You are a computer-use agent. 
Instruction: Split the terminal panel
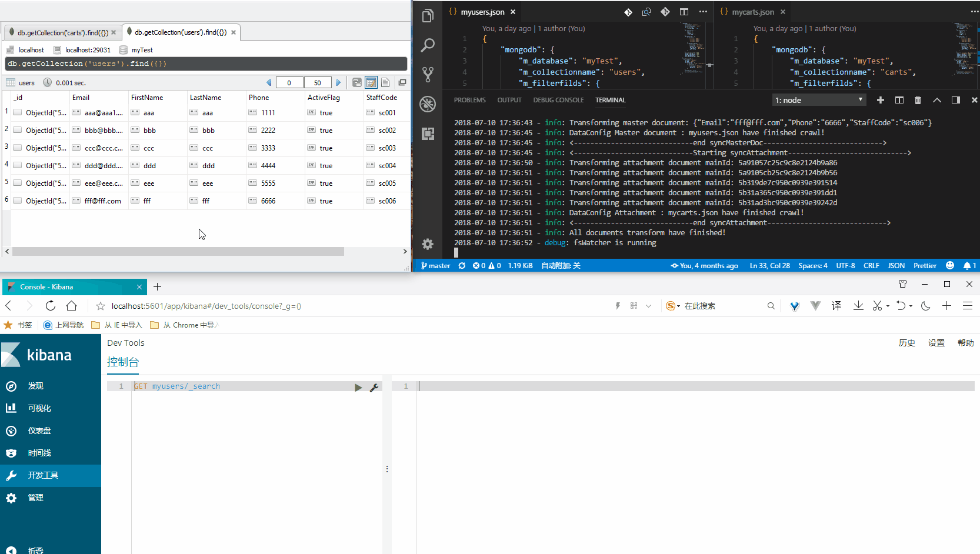pyautogui.click(x=899, y=100)
